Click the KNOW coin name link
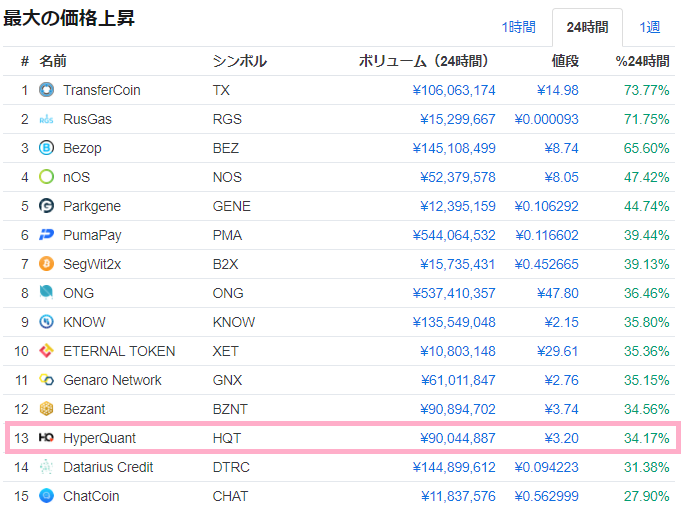 pyautogui.click(x=84, y=322)
